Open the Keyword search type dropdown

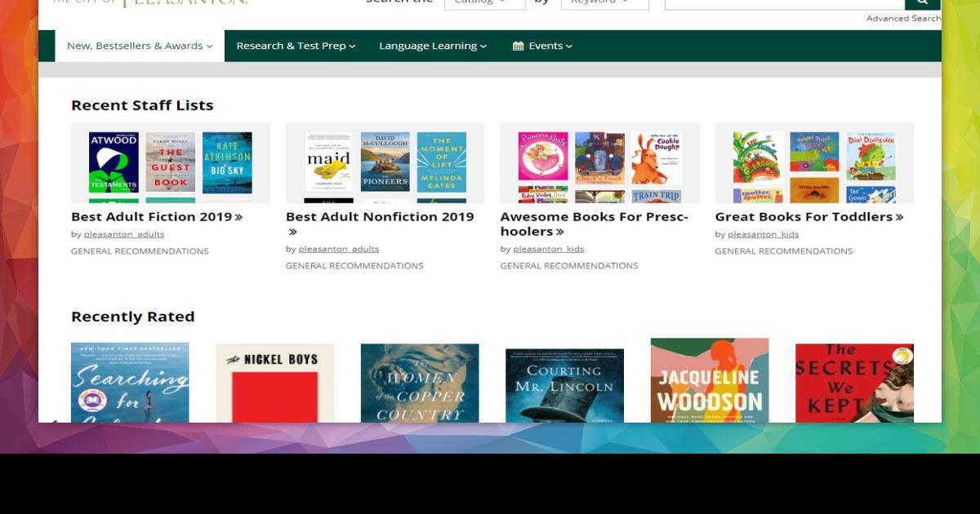[x=604, y=4]
